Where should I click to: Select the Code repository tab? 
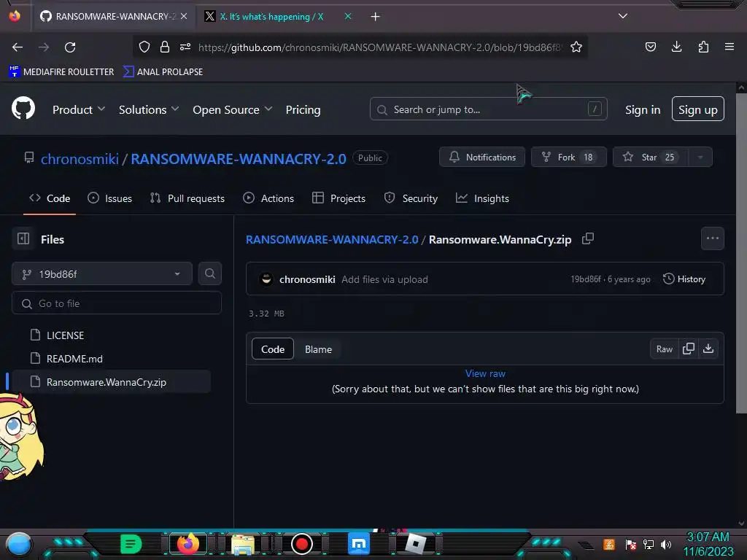click(50, 198)
